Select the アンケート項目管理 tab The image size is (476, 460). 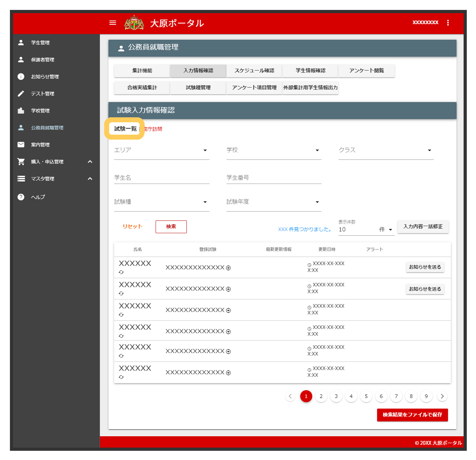(254, 88)
